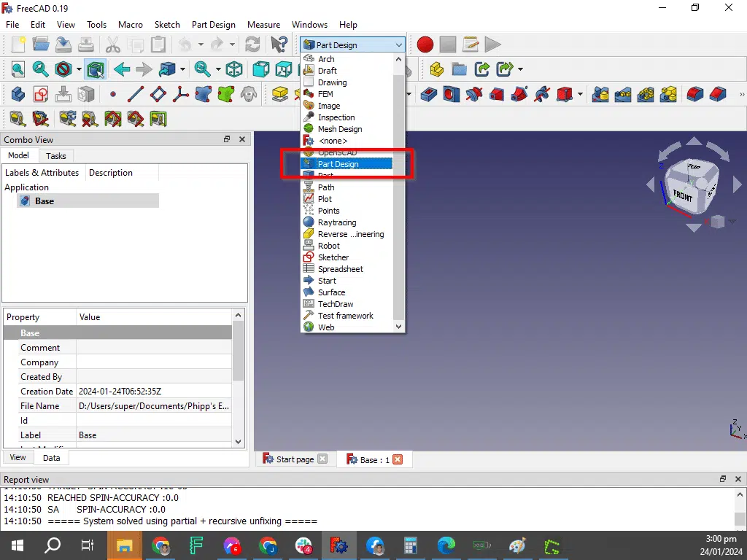747x560 pixels.
Task: Switch to the Data property tab
Action: point(52,458)
